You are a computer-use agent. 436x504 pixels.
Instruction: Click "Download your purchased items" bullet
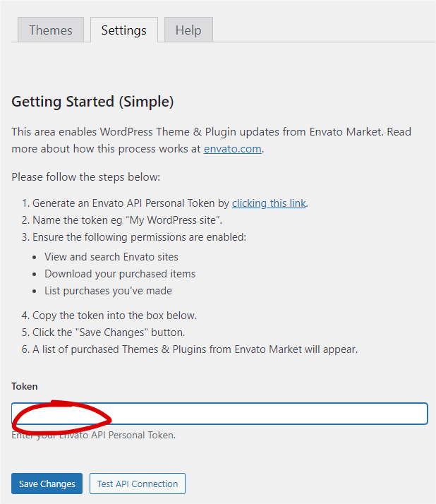120,274
